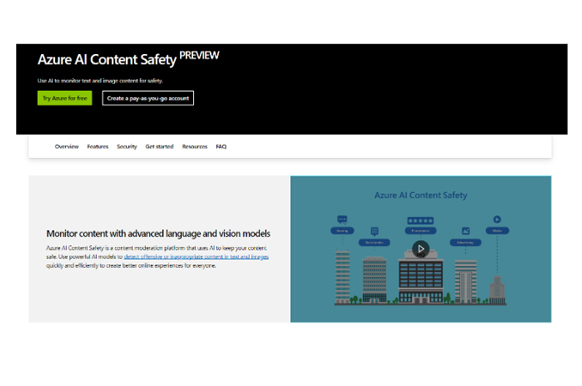
Task: Click Create a pay-as-you-go account button
Action: click(x=148, y=98)
